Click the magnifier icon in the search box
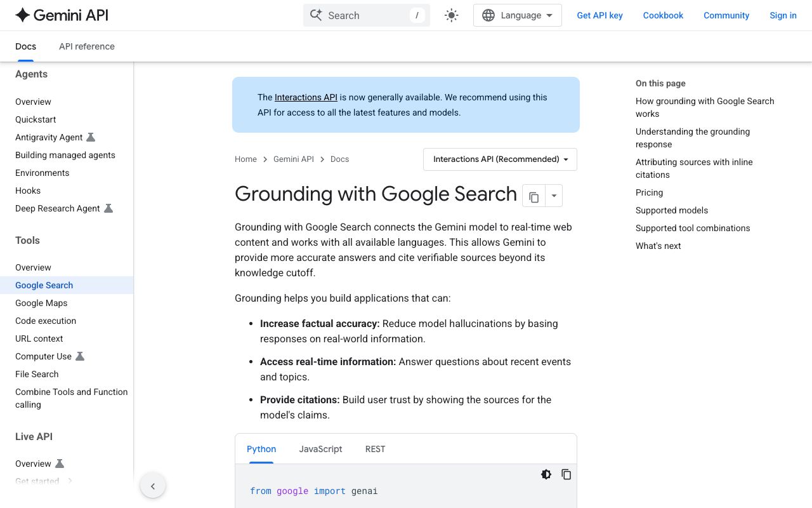This screenshot has width=812, height=508. pos(316,15)
